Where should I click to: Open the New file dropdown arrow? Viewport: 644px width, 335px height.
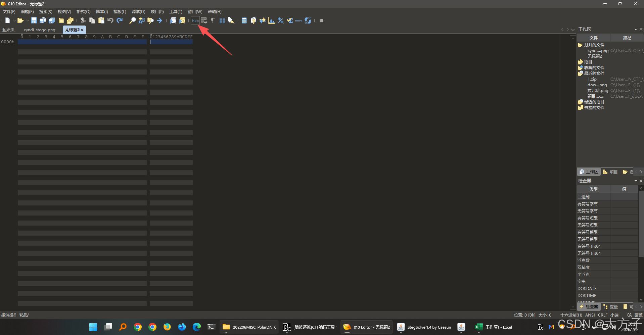[x=14, y=20]
